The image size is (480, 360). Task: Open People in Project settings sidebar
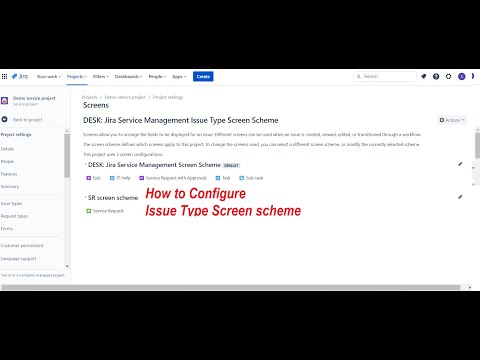click(x=7, y=161)
